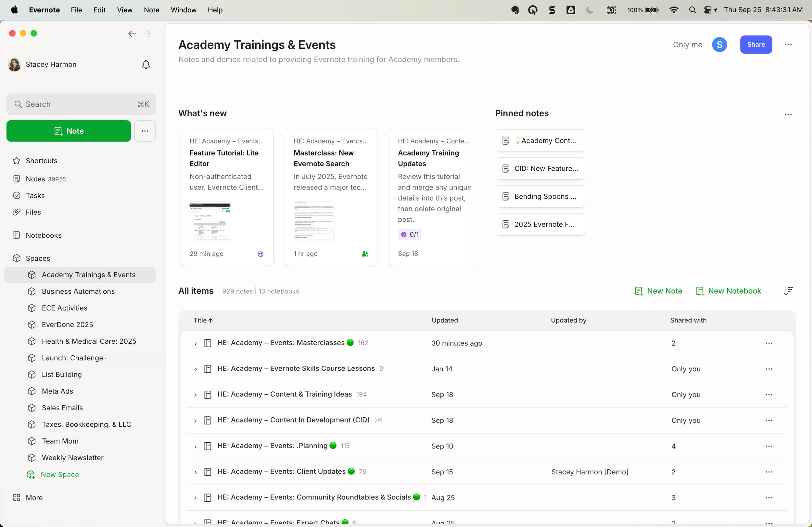Open the sort options icon for All items
Image resolution: width=812 pixels, height=527 pixels.
pyautogui.click(x=788, y=291)
